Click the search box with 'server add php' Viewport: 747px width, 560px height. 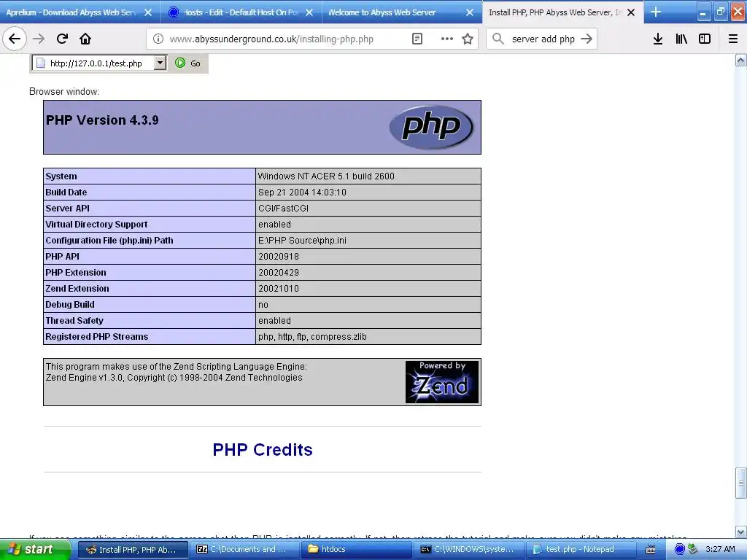[543, 39]
